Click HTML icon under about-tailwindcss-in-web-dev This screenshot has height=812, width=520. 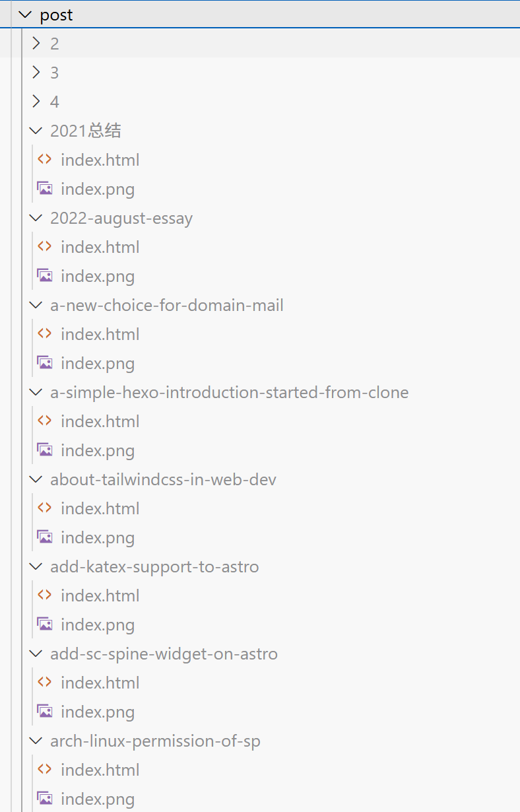click(x=44, y=508)
